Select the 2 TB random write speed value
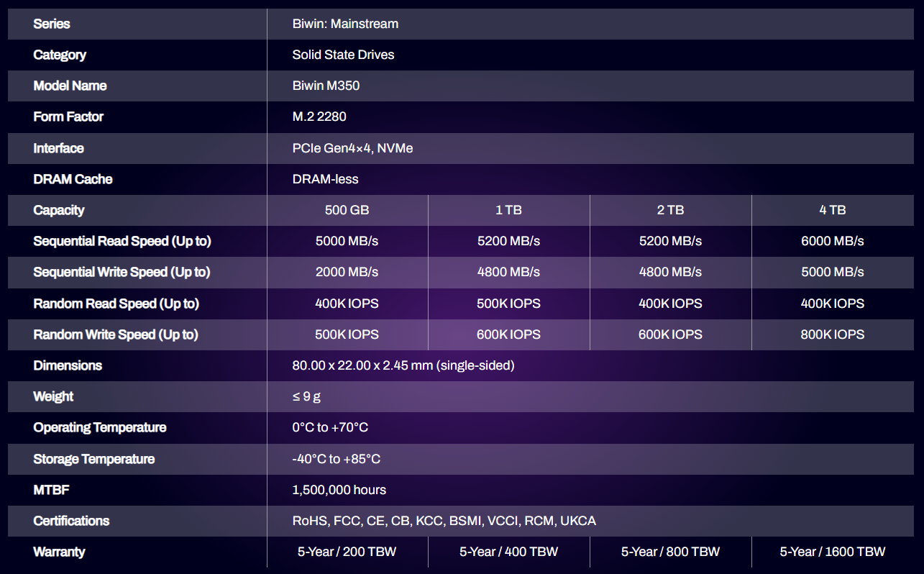The image size is (924, 574). click(671, 334)
